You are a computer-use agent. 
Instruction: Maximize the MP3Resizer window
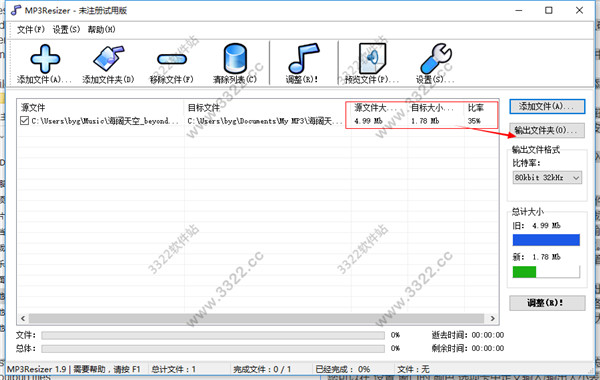pyautogui.click(x=549, y=10)
